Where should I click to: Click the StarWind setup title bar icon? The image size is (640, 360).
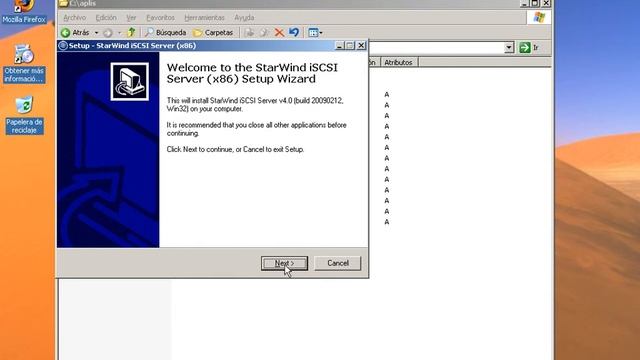coord(63,46)
